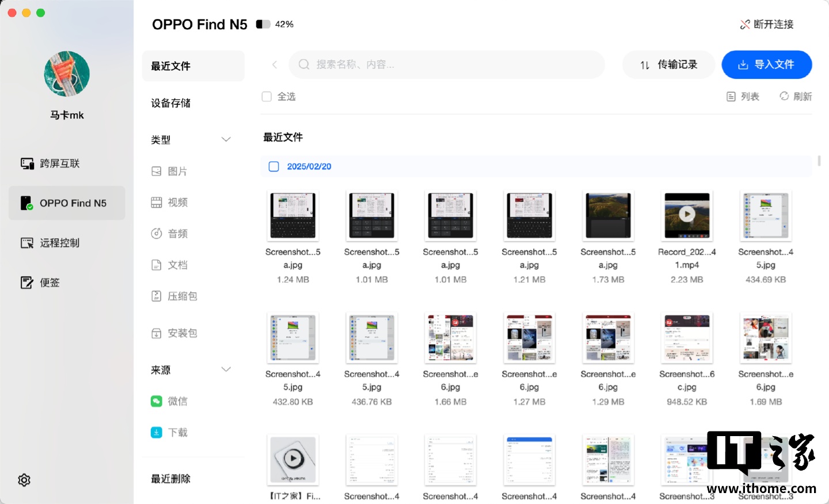Image resolution: width=829 pixels, height=504 pixels.
Task: Switch to List view
Action: click(x=743, y=97)
